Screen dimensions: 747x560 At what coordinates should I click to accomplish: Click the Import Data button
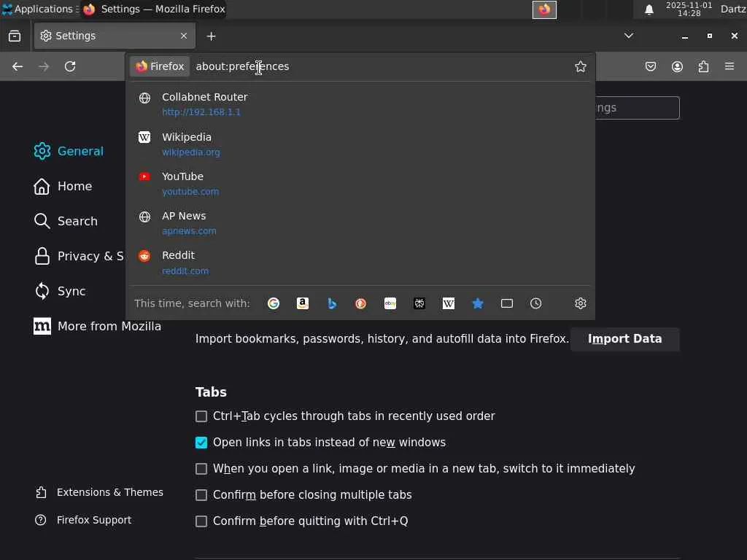[624, 339]
